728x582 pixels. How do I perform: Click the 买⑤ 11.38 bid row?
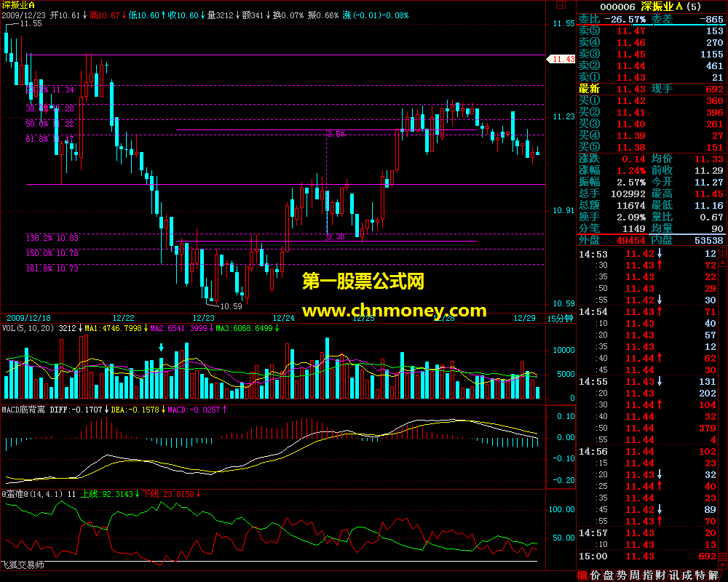tap(652, 147)
